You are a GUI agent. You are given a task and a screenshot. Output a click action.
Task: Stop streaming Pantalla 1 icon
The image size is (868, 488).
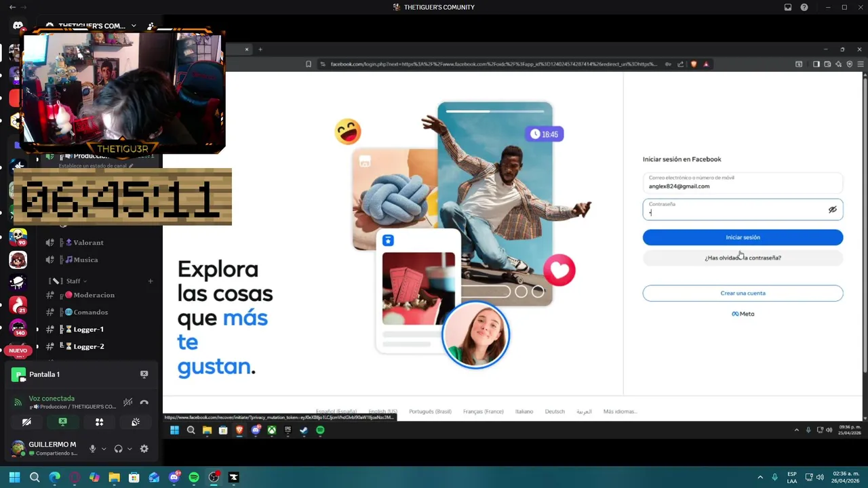[144, 374]
